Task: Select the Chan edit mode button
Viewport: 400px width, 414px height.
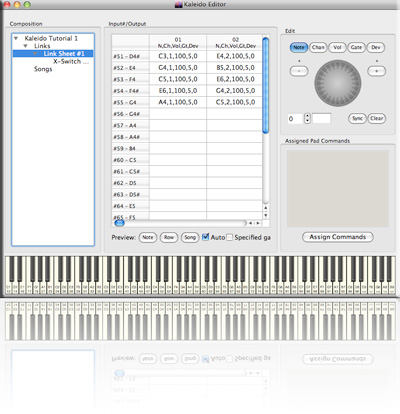Action: pyautogui.click(x=318, y=47)
